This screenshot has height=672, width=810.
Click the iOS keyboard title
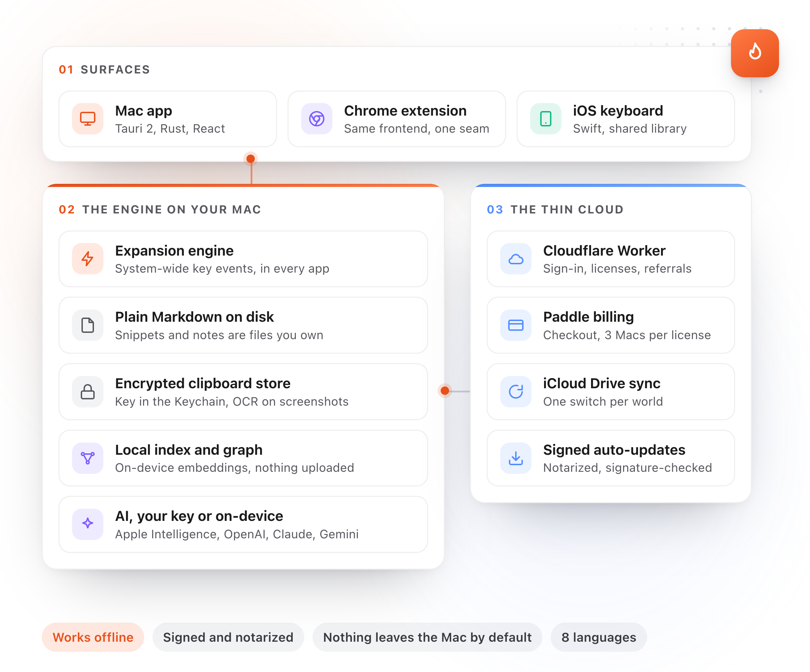618,111
